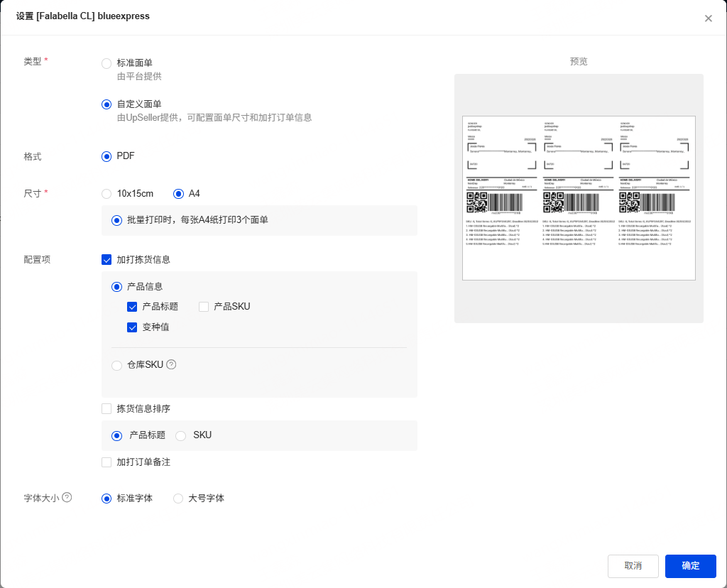The image size is (727, 588).
Task: Click help icon next to 仓库SKU
Action: coord(171,364)
